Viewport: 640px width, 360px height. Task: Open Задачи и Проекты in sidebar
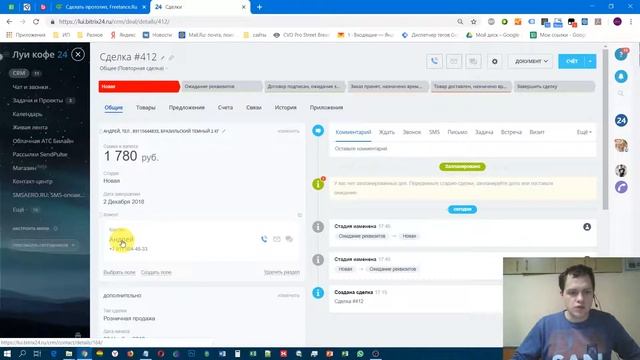tap(38, 100)
